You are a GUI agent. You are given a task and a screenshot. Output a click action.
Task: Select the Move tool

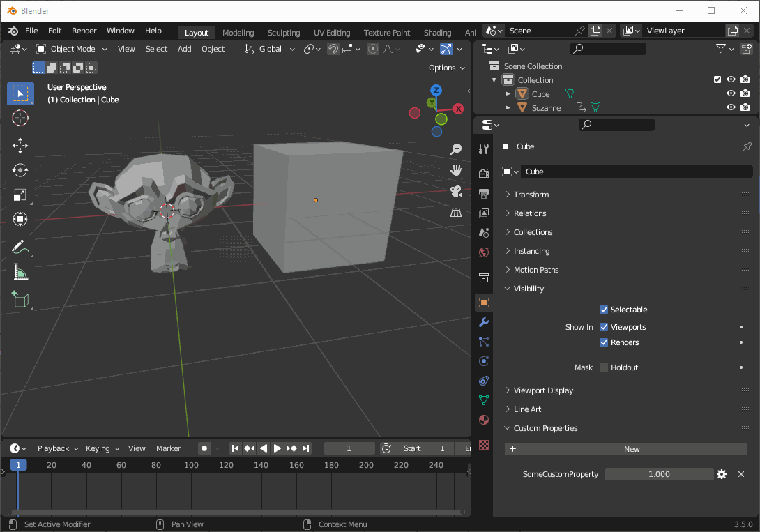(20, 145)
